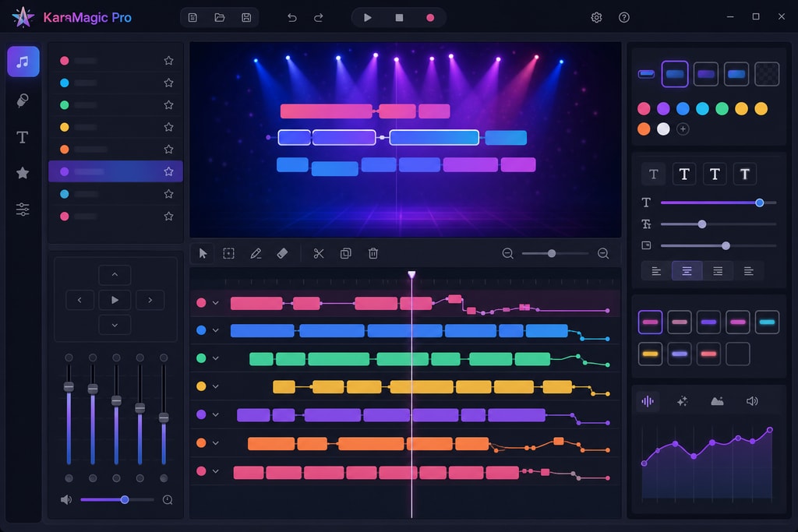Undo the last action

pyautogui.click(x=292, y=18)
